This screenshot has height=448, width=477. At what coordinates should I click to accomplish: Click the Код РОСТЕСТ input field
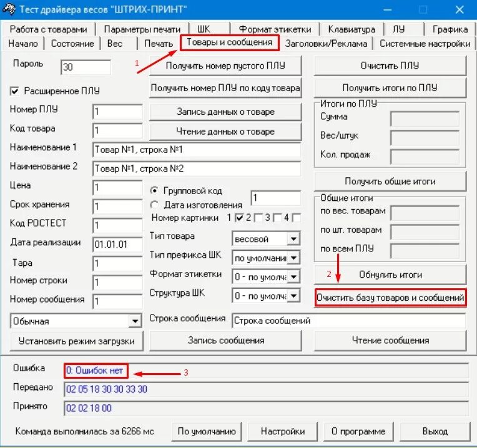pyautogui.click(x=117, y=225)
